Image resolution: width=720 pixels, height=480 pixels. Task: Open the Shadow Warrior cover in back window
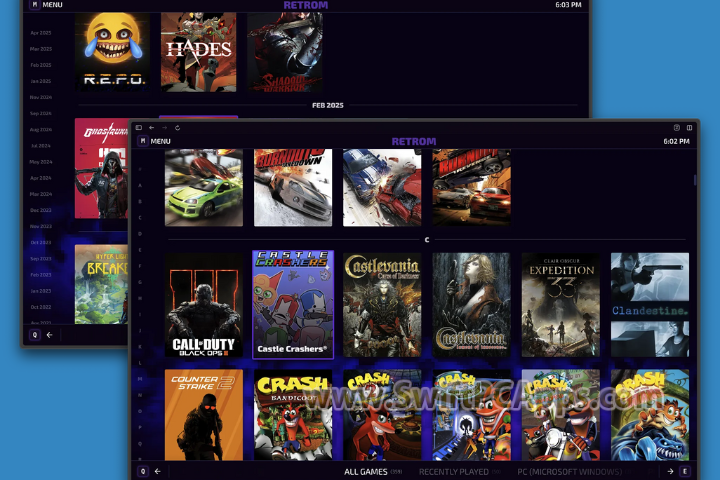[x=285, y=52]
